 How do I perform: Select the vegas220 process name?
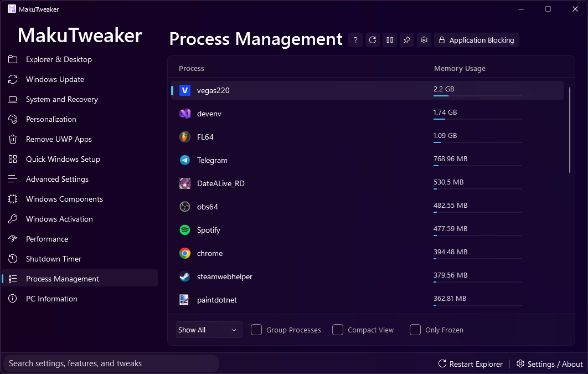tap(213, 90)
